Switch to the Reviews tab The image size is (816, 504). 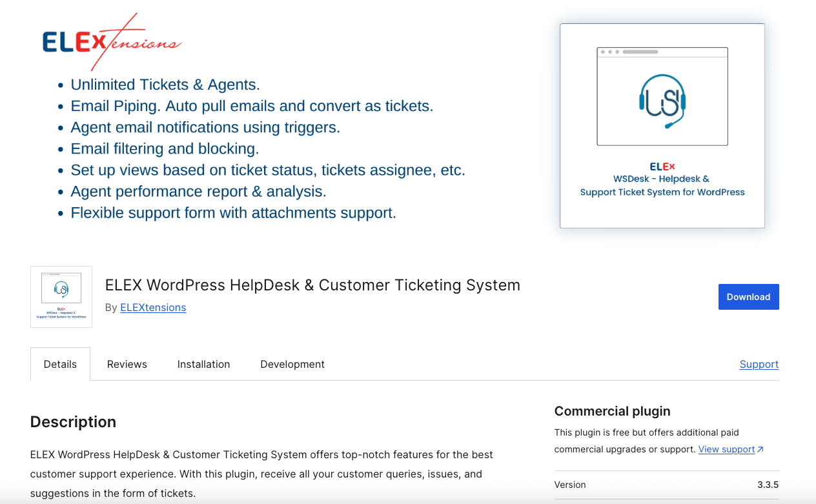(127, 364)
